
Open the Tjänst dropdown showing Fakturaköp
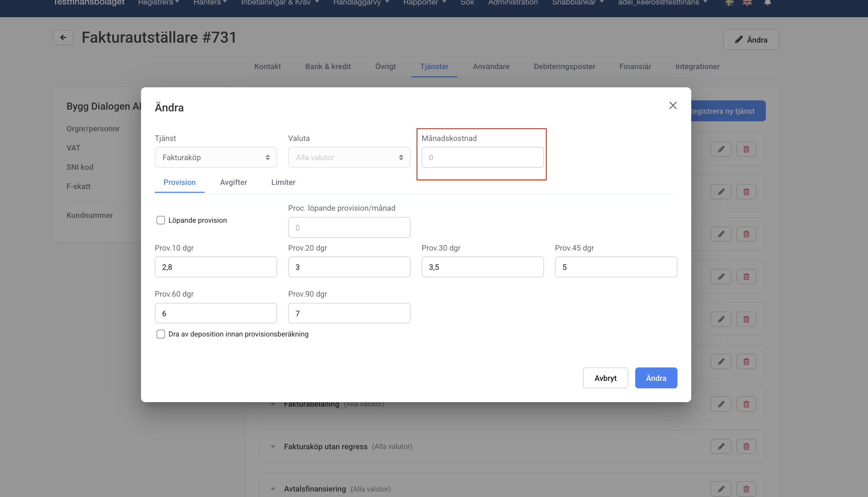(x=216, y=157)
